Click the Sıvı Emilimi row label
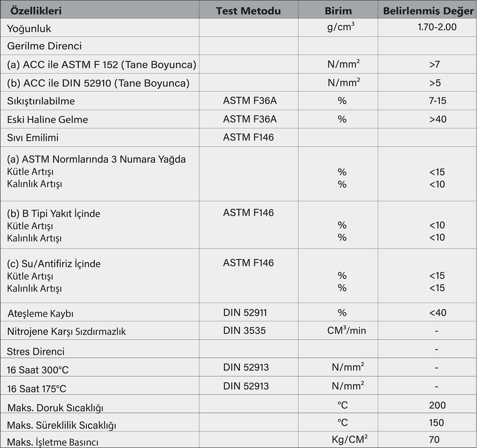Viewport: 477px width, 448px height. (x=33, y=137)
